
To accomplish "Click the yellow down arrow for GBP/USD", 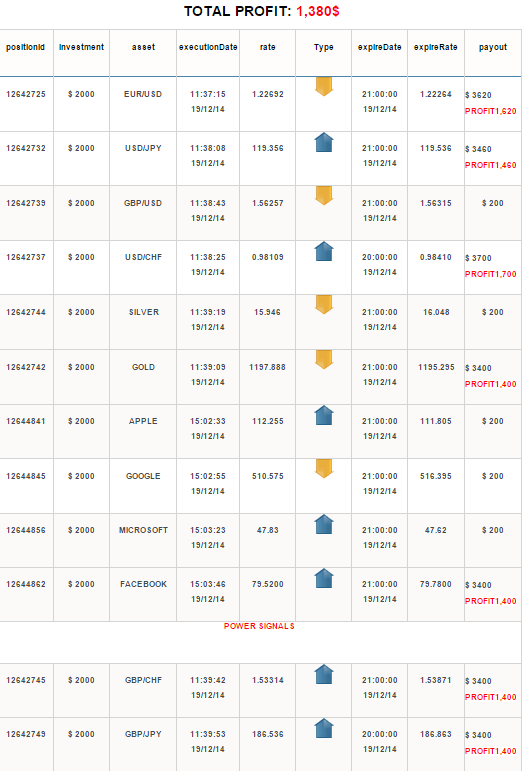I will click(324, 195).
